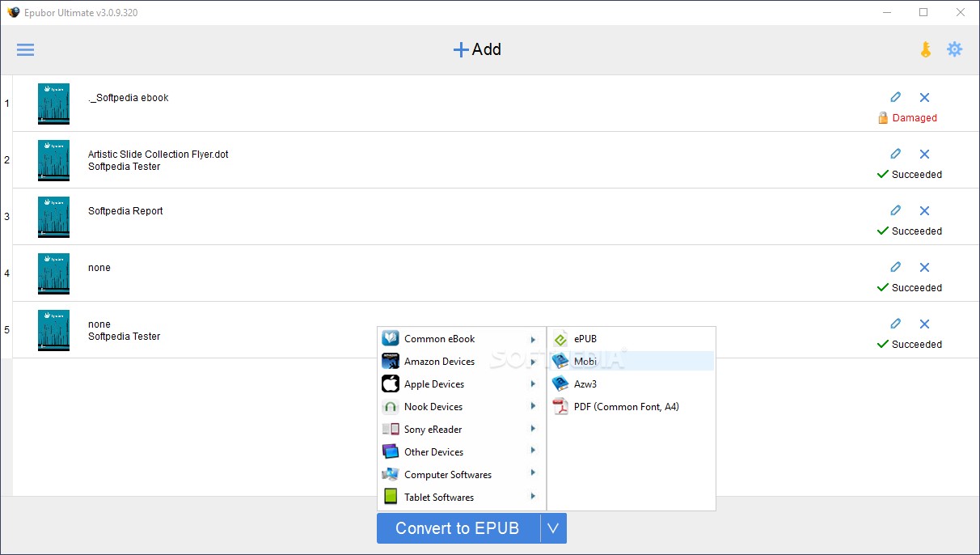Select the 'Softpedia Report' title text
The width and height of the screenshot is (980, 555).
125,211
